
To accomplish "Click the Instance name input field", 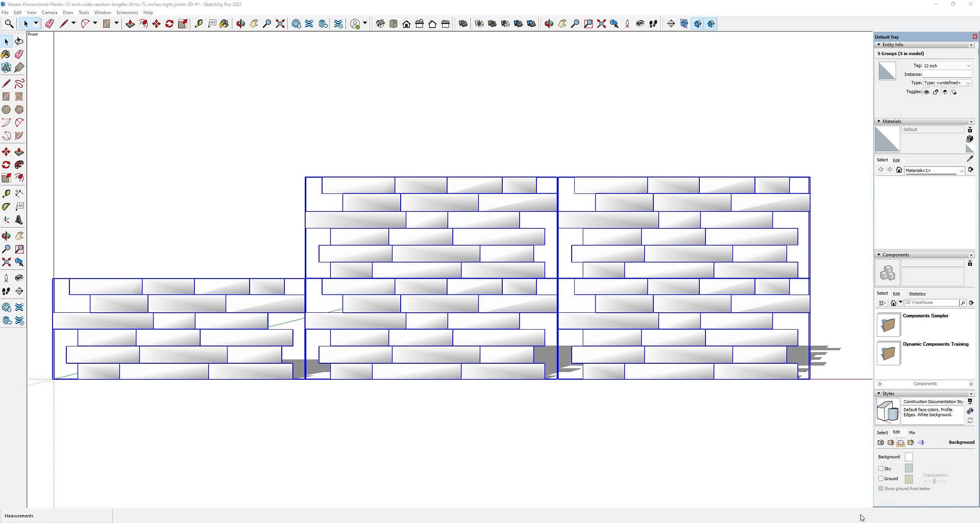I will pyautogui.click(x=947, y=74).
